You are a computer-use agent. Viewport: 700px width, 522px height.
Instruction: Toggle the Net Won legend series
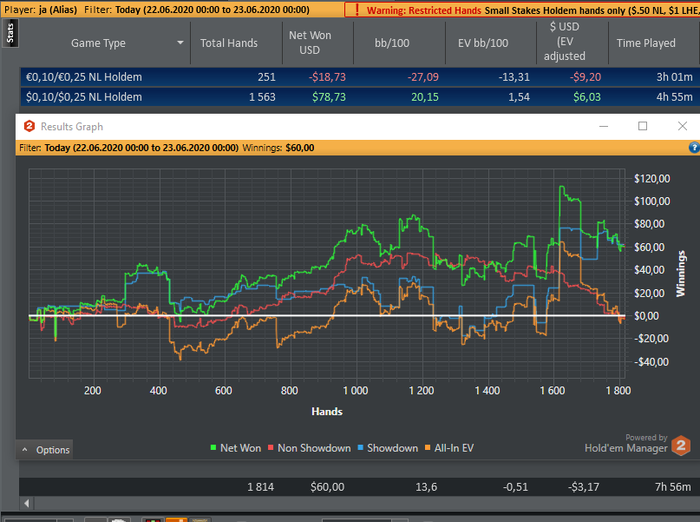click(x=236, y=448)
